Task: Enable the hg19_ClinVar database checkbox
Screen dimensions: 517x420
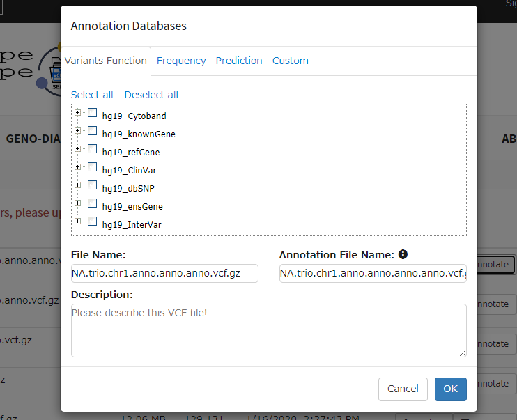Action: coord(92,167)
